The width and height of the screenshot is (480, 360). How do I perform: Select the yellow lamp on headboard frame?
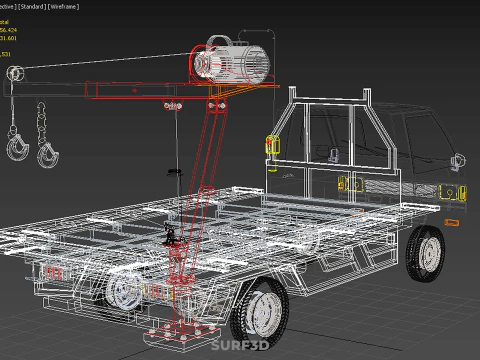[272, 145]
